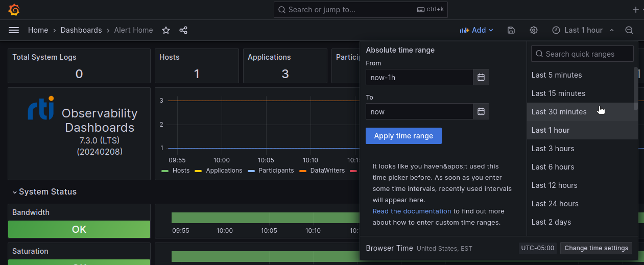Click the Browser Time label
Screen dimensions: 644x265
pyautogui.click(x=389, y=248)
